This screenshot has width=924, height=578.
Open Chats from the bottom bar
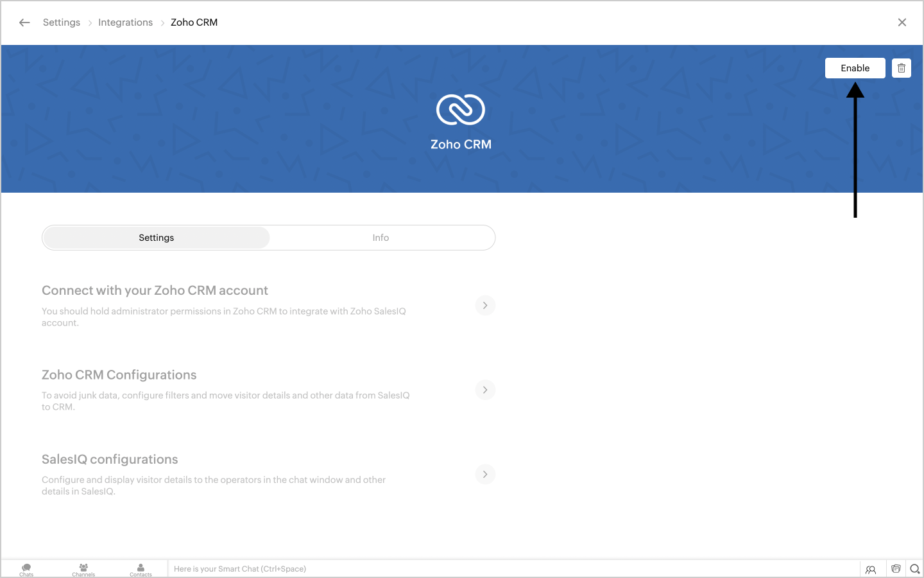click(26, 570)
